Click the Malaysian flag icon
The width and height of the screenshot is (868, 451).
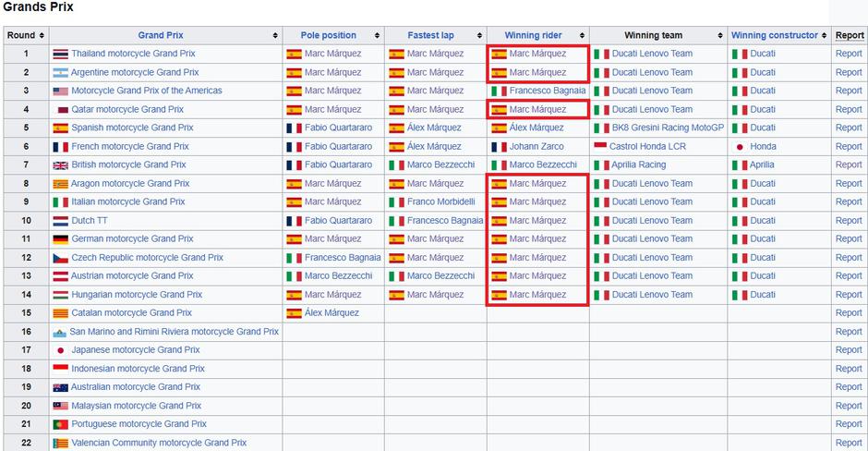[60, 406]
